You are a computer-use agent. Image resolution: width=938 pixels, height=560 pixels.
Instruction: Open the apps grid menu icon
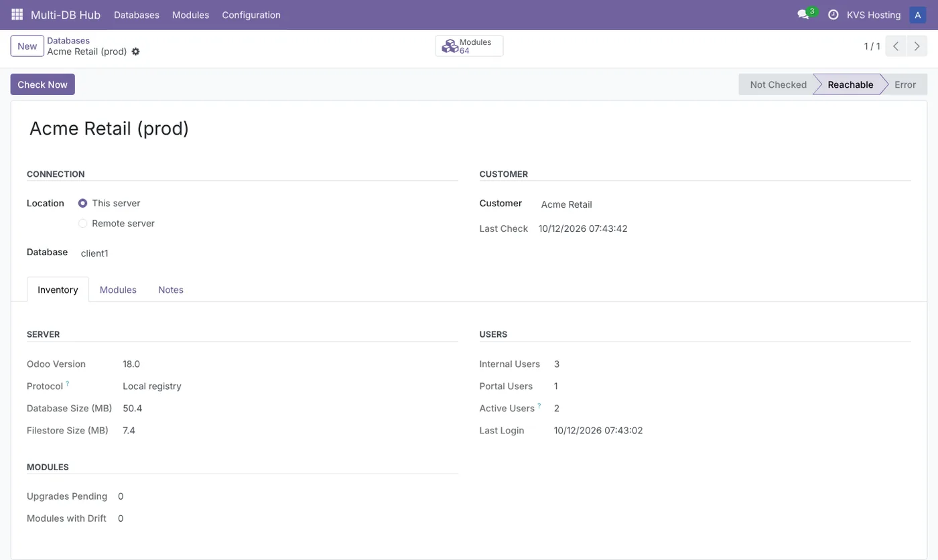(17, 15)
